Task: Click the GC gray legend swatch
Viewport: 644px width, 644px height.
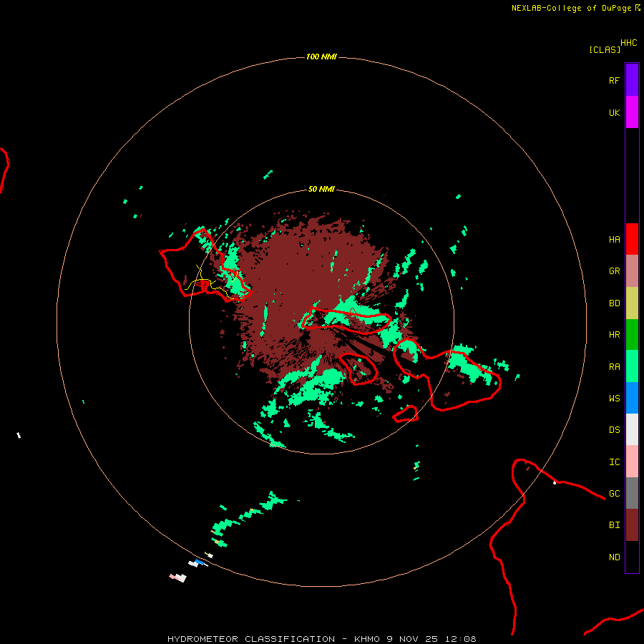Action: 632,493
